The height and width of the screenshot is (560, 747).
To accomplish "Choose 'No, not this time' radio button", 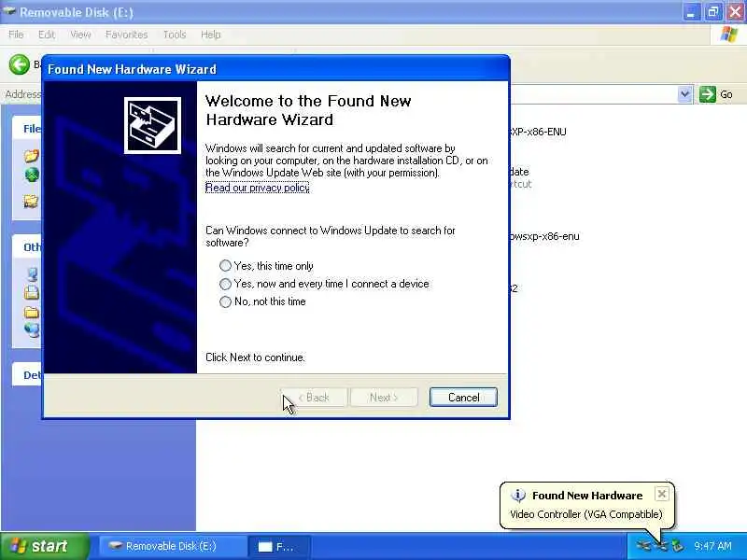I will pos(225,301).
